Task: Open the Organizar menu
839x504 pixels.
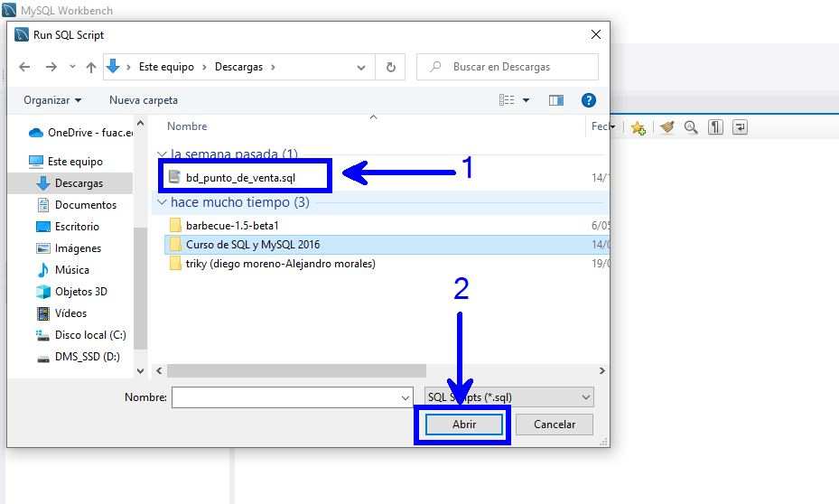Action: click(x=52, y=100)
